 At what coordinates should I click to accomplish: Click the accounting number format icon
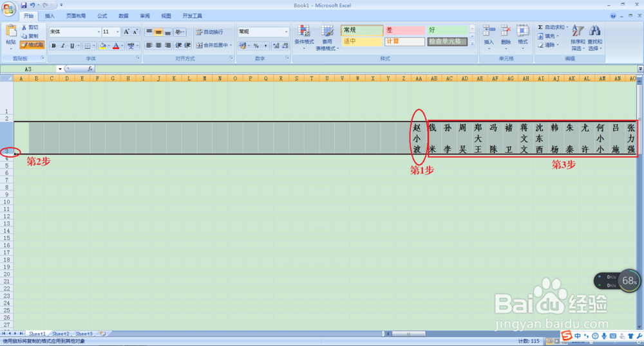(x=243, y=46)
